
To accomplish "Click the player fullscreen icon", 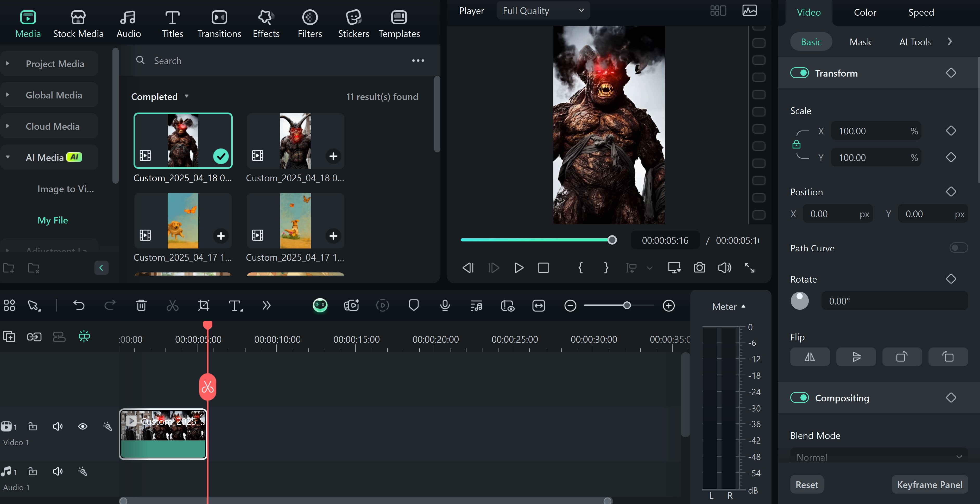I will (x=749, y=267).
